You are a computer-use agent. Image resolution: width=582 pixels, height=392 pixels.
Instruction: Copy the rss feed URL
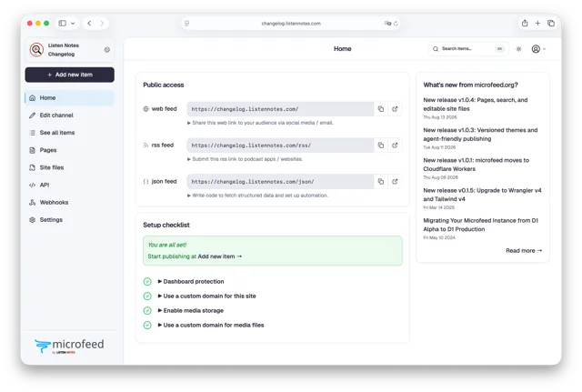pyautogui.click(x=381, y=146)
